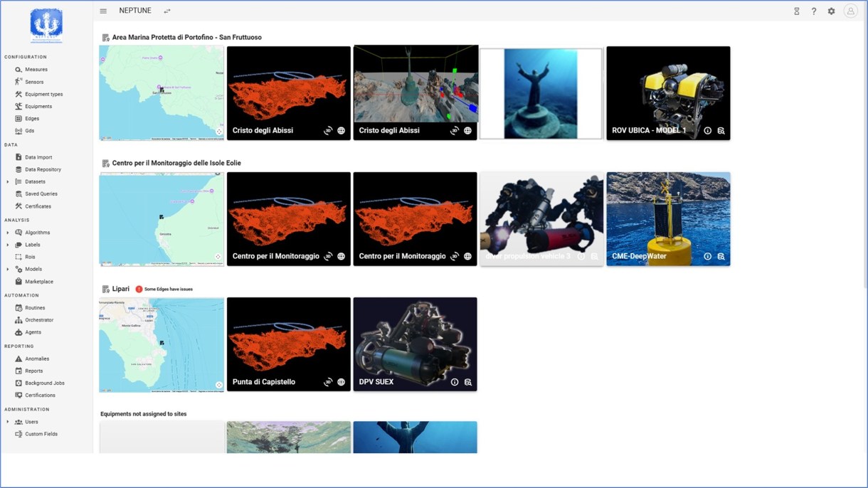Viewport: 868px width, 488px height.
Task: Click the swap arrows icon next to NEPTUNE
Action: tap(167, 11)
